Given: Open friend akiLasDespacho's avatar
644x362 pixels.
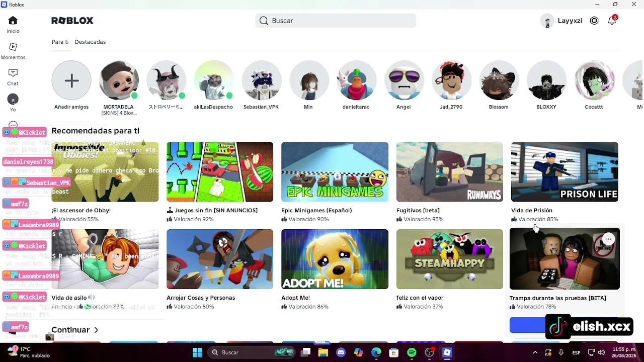Looking at the screenshot, I should (x=213, y=80).
